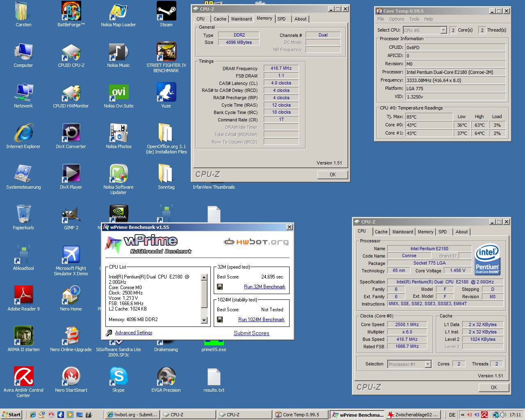Click the down arrow of the CPU List scrollbar
The width and height of the screenshot is (525, 420).
pyautogui.click(x=204, y=320)
